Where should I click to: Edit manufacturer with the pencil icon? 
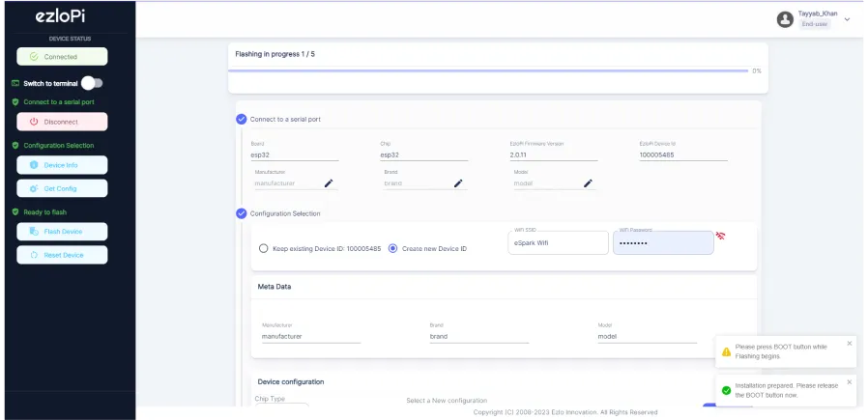coord(329,182)
